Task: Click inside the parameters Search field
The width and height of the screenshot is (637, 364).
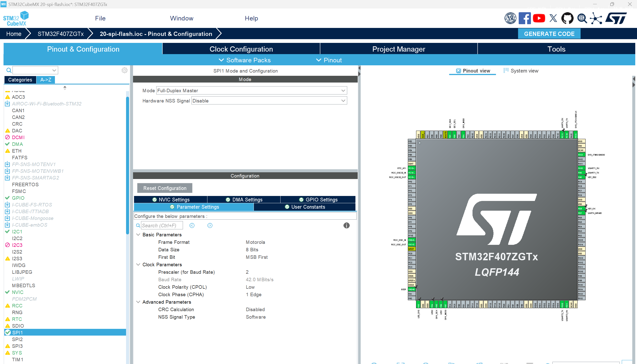Action: click(161, 225)
